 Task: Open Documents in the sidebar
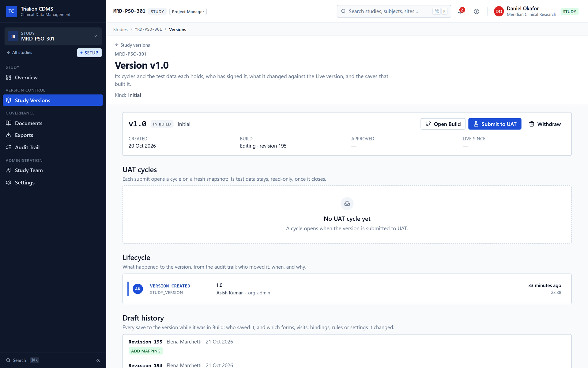(x=53, y=123)
